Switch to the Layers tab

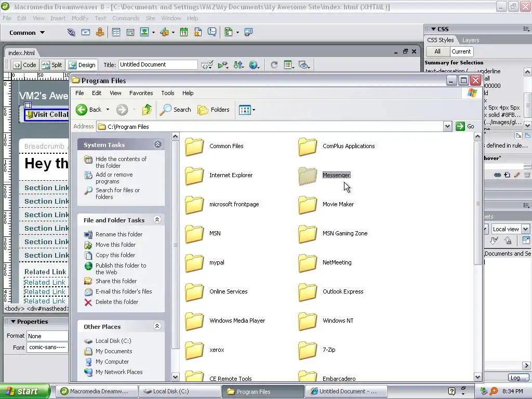(471, 40)
